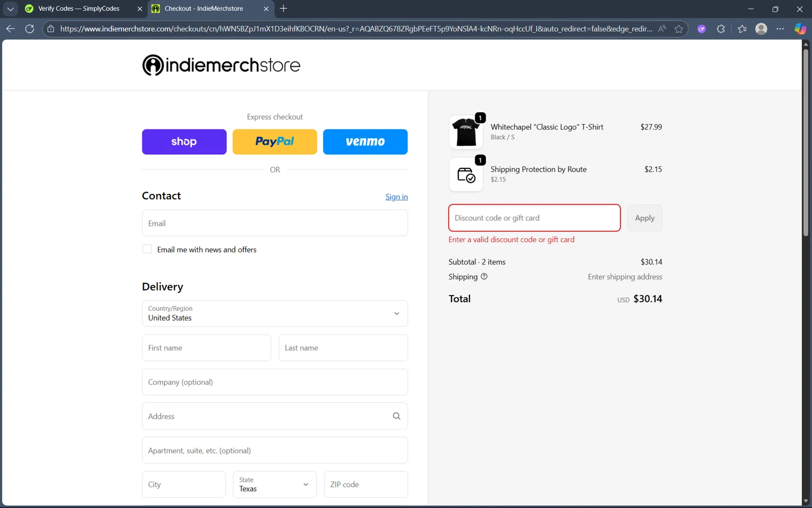Screen dimensions: 812x508
Task: Click the Shipping Protection by Route icon
Action: [x=466, y=174]
